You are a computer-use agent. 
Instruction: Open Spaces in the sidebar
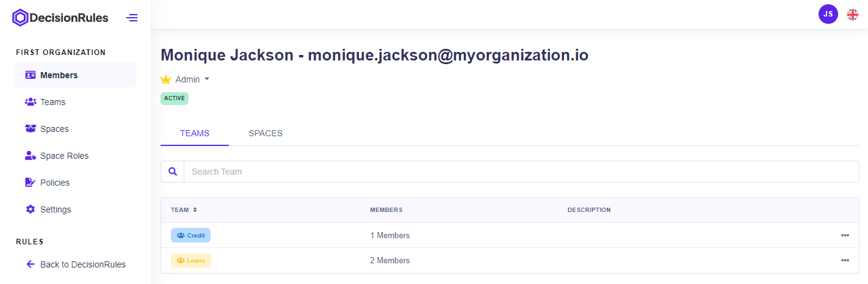[54, 129]
